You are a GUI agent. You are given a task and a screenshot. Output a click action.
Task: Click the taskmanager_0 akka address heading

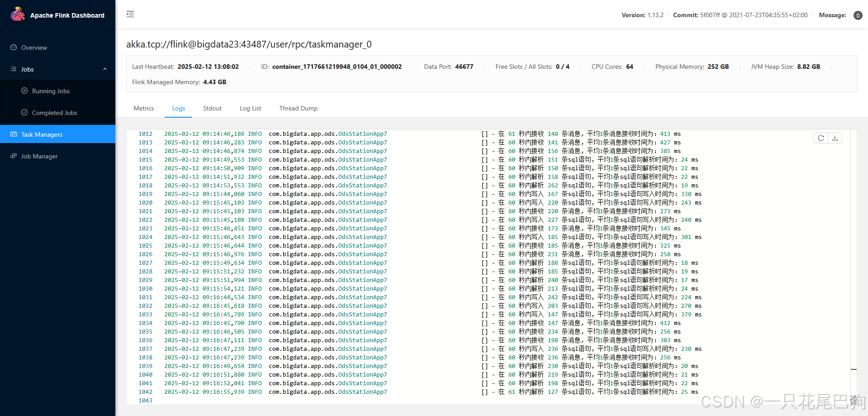click(x=249, y=44)
